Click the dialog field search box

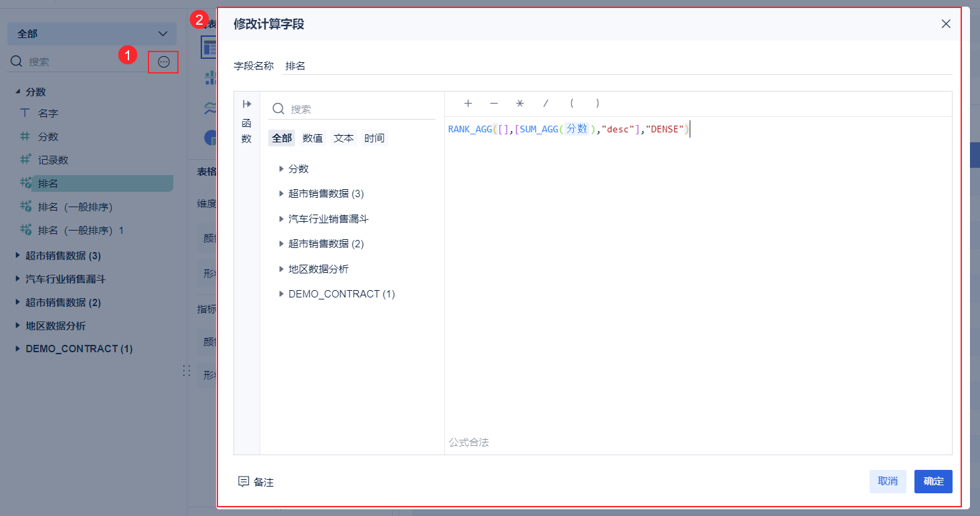(x=352, y=109)
